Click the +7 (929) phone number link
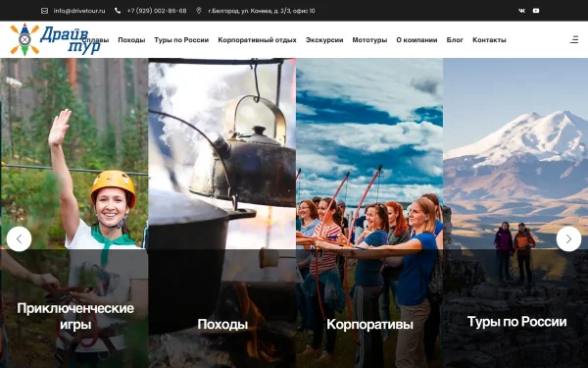This screenshot has width=588, height=368. coord(157,11)
